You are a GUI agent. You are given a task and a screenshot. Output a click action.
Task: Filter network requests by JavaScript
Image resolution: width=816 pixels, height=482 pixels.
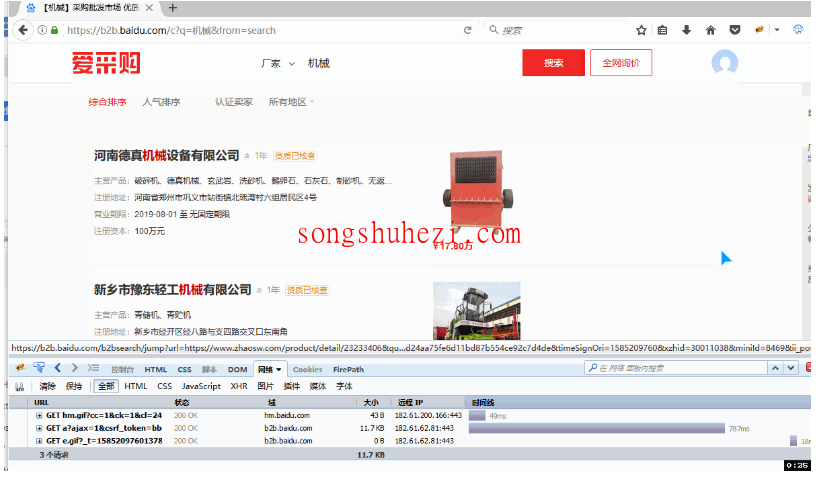click(201, 386)
